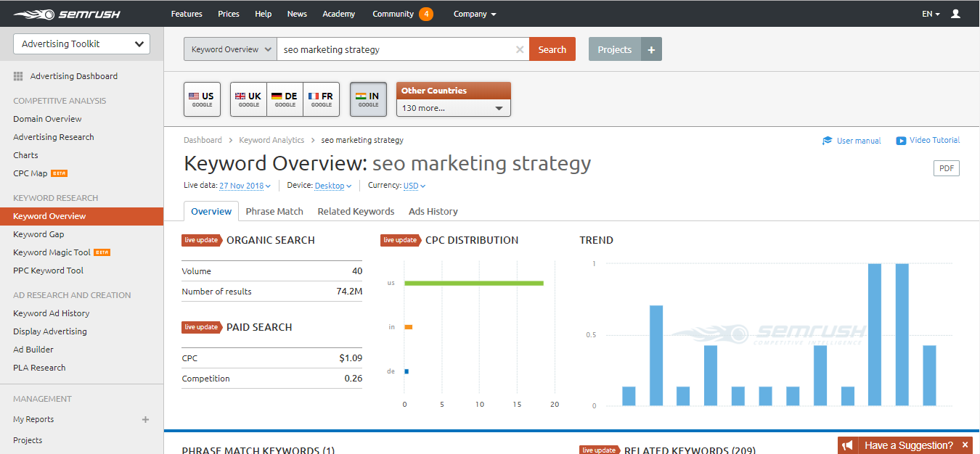Open the Community menu item
This screenshot has width=980, height=454.
[x=393, y=14]
